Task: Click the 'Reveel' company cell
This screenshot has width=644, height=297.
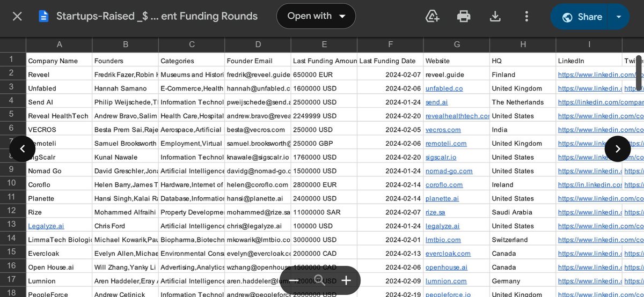Action: click(x=59, y=75)
